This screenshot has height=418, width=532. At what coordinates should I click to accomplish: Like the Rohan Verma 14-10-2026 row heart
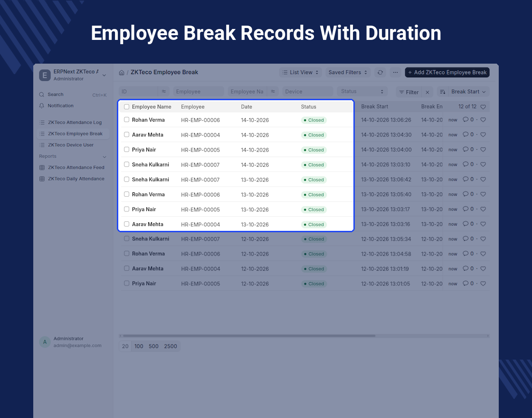pyautogui.click(x=483, y=120)
